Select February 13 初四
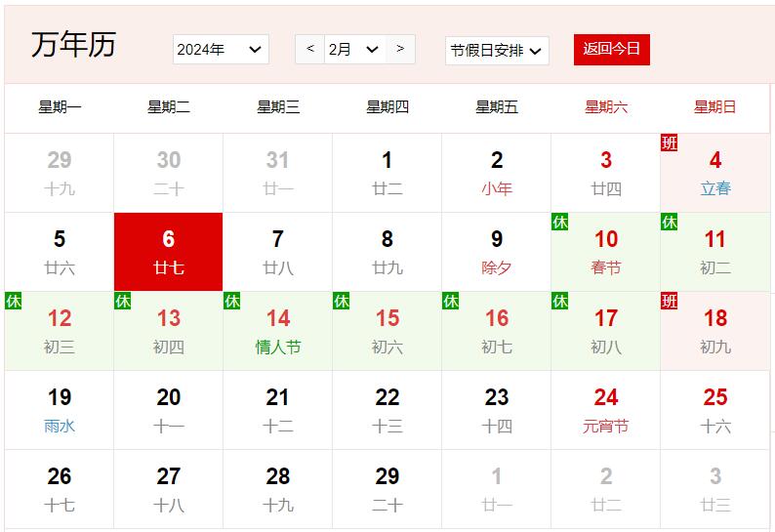Screen dimensions: 775x532 point(169,331)
